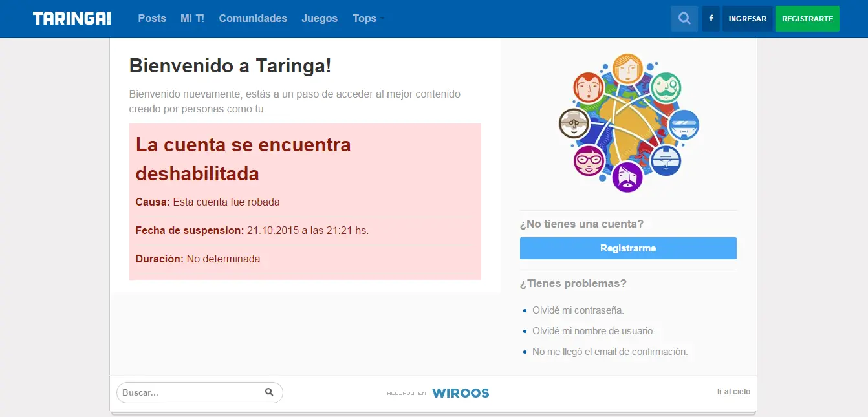This screenshot has width=868, height=417.
Task: Open Comunidades from the navigation bar
Action: tap(253, 19)
